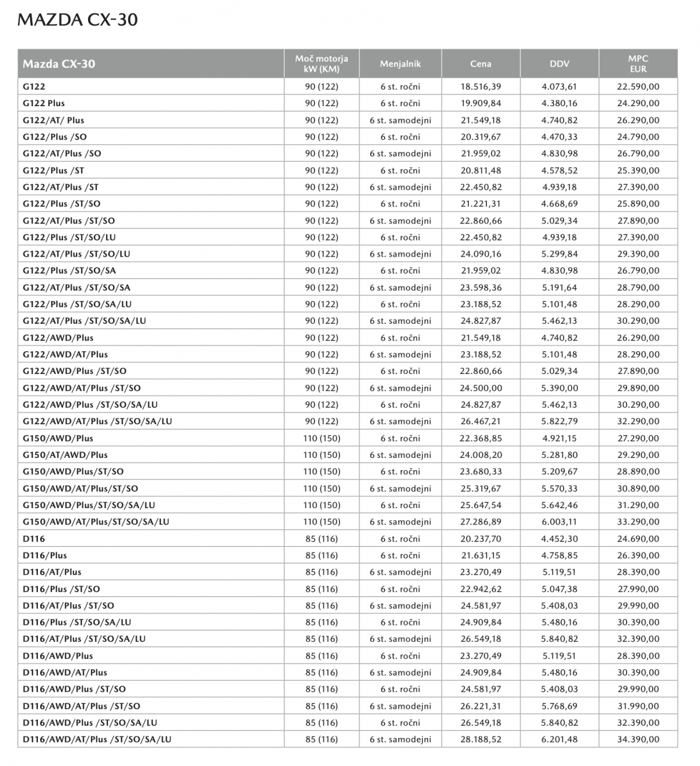Click the MAZDA CX-30 page title
The image size is (700, 766).
click(x=78, y=20)
